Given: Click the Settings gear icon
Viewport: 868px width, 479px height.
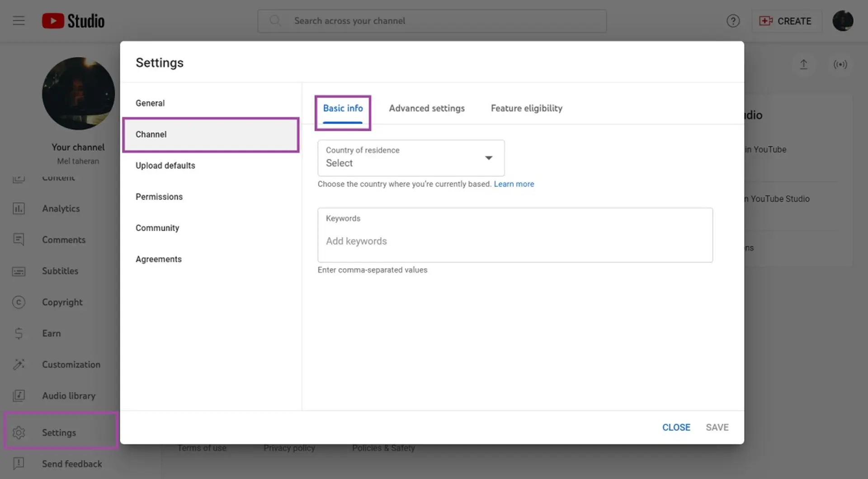Looking at the screenshot, I should (x=19, y=433).
